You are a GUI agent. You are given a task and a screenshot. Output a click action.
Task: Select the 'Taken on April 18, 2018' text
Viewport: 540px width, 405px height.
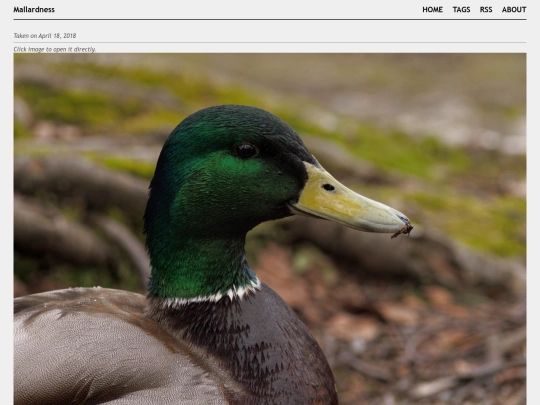(x=45, y=36)
